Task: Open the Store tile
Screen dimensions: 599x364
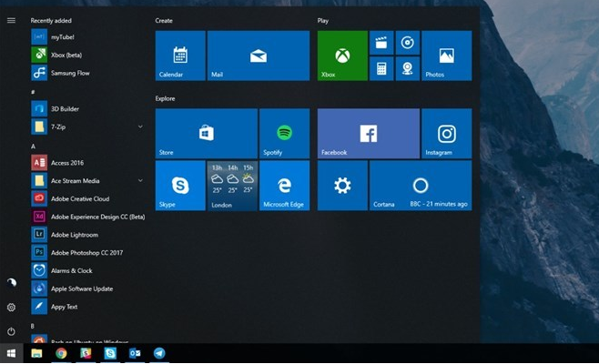Action: (x=207, y=133)
